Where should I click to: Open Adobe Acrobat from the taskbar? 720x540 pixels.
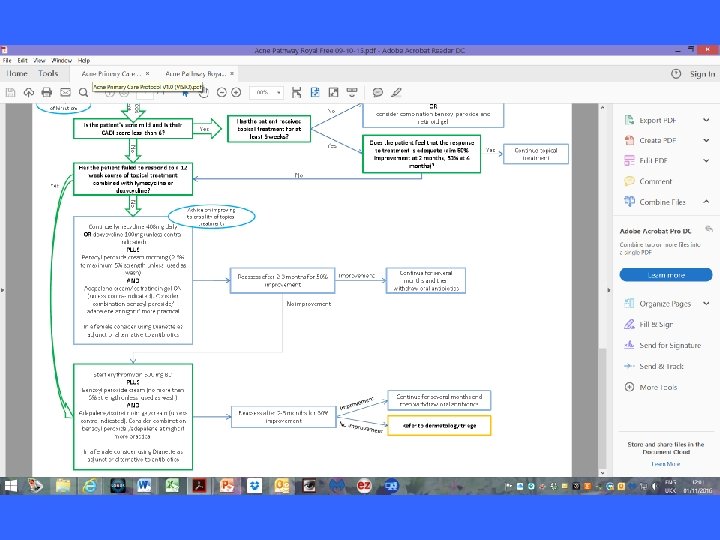pyautogui.click(x=199, y=486)
